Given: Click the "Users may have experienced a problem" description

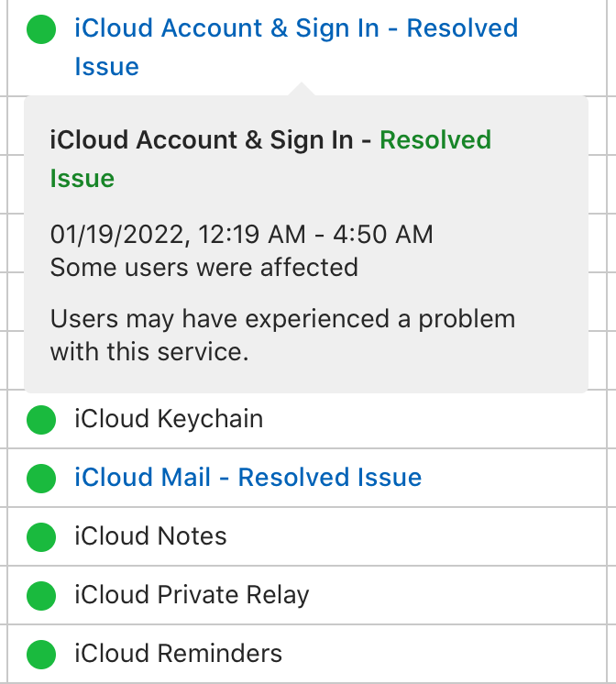Looking at the screenshot, I should click(282, 320).
